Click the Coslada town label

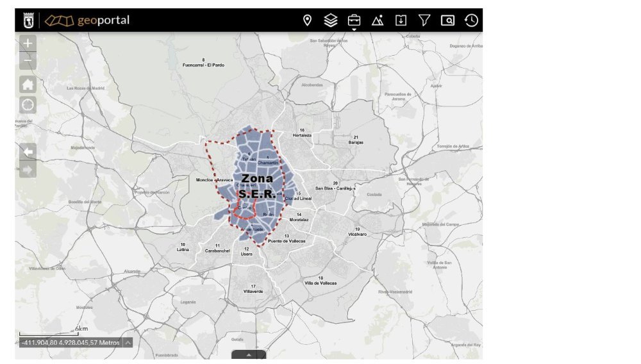coord(374,194)
